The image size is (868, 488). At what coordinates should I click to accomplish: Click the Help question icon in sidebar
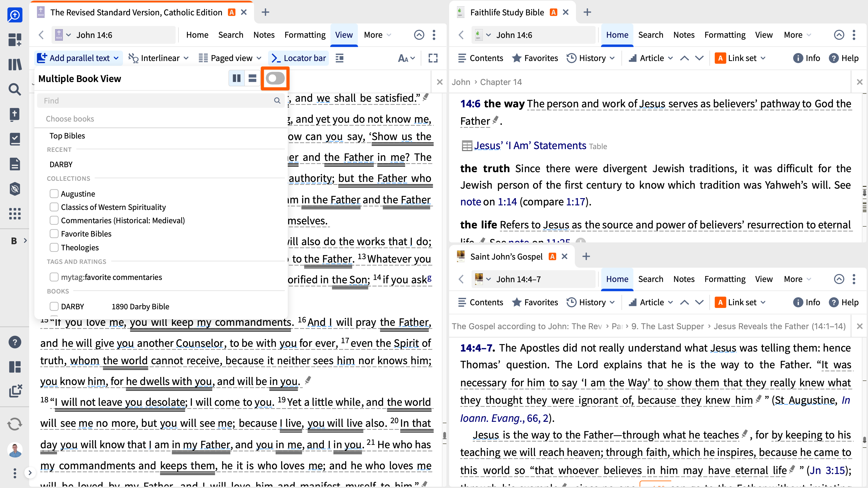(x=14, y=342)
